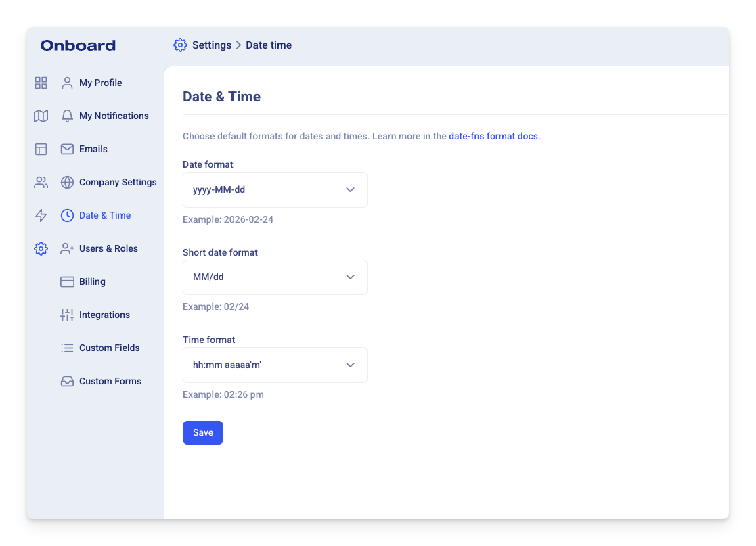Open Users & Roles settings page
Screen dimensions: 756x546
108,248
